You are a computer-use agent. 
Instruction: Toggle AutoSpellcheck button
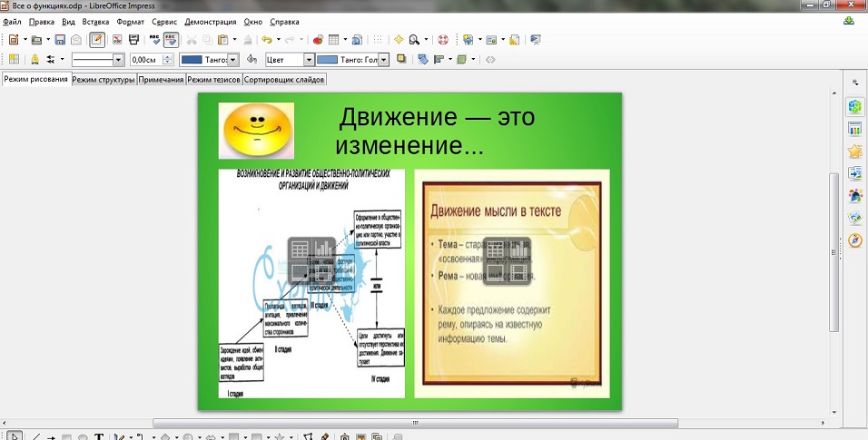[170, 40]
